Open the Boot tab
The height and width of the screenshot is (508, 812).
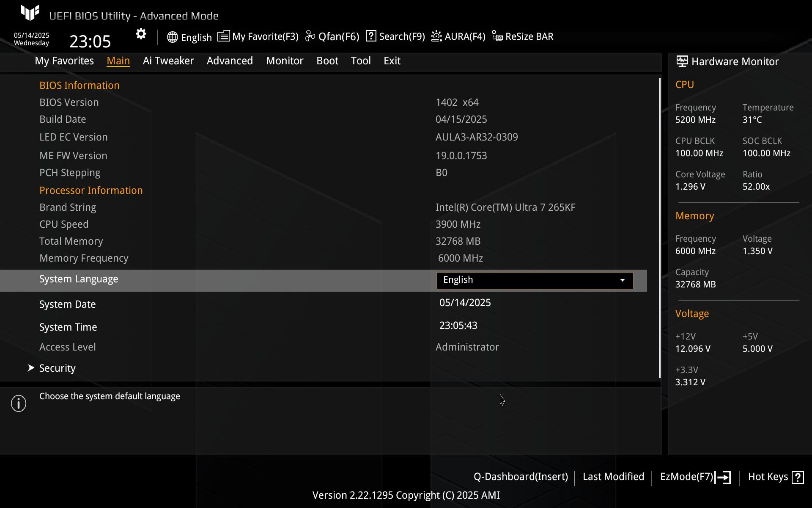327,61
